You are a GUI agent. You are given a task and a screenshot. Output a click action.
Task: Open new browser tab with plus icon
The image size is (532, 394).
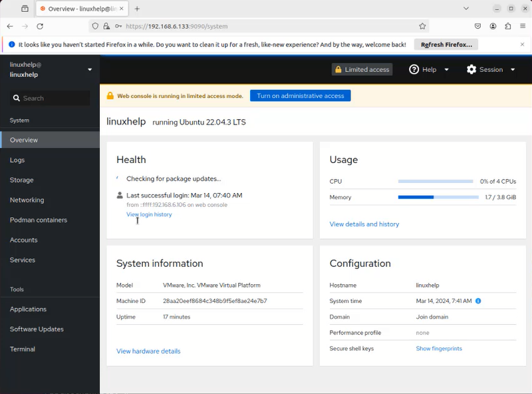137,9
